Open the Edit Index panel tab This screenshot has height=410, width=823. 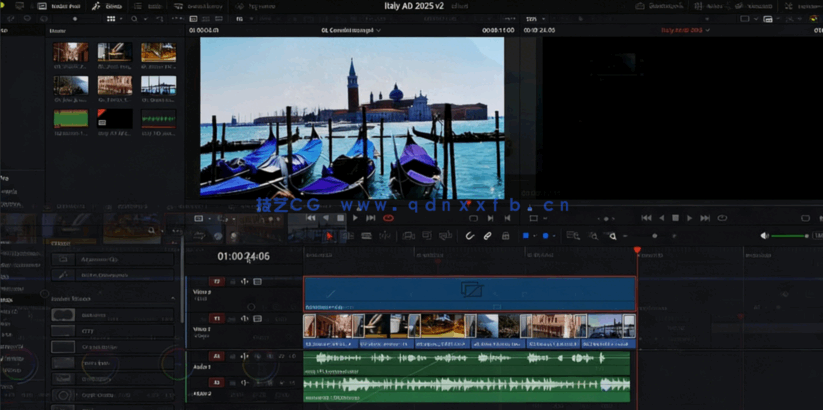148,6
